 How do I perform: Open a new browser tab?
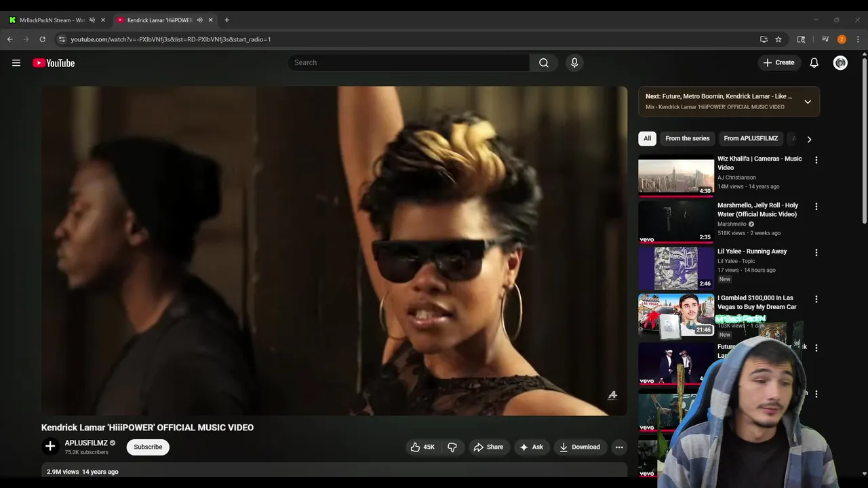[226, 20]
